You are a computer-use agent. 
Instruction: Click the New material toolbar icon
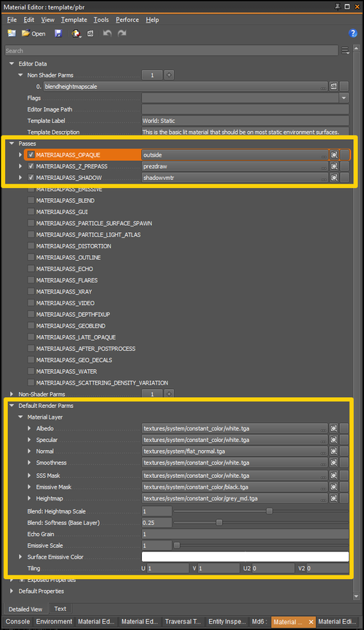tap(12, 34)
